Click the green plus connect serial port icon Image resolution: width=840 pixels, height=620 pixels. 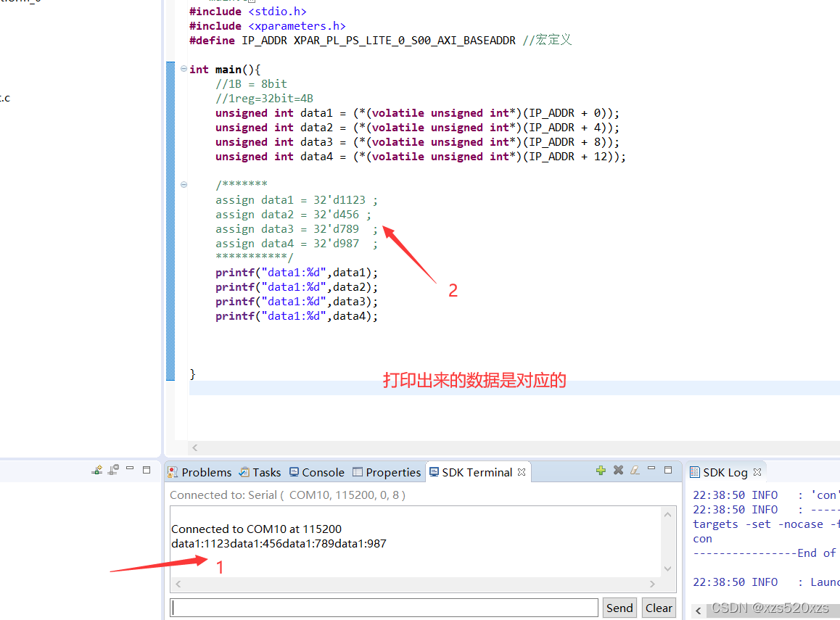pos(601,470)
